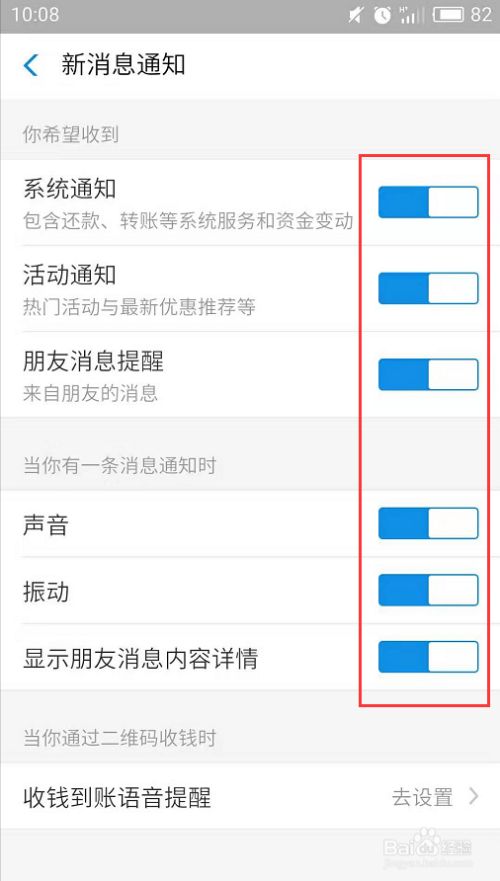Turn off 朋友消息提醒 switch
This screenshot has width=500, height=881.
(x=428, y=374)
